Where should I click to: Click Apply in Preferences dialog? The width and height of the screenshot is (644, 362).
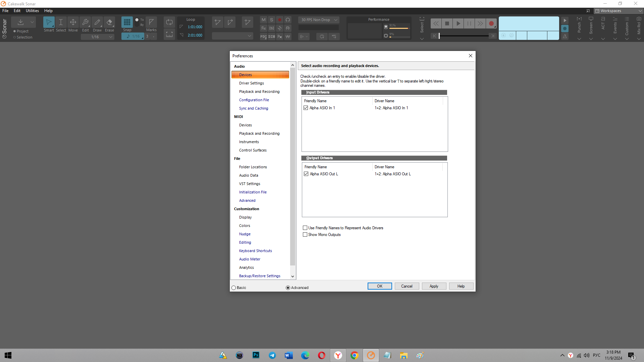pyautogui.click(x=434, y=286)
